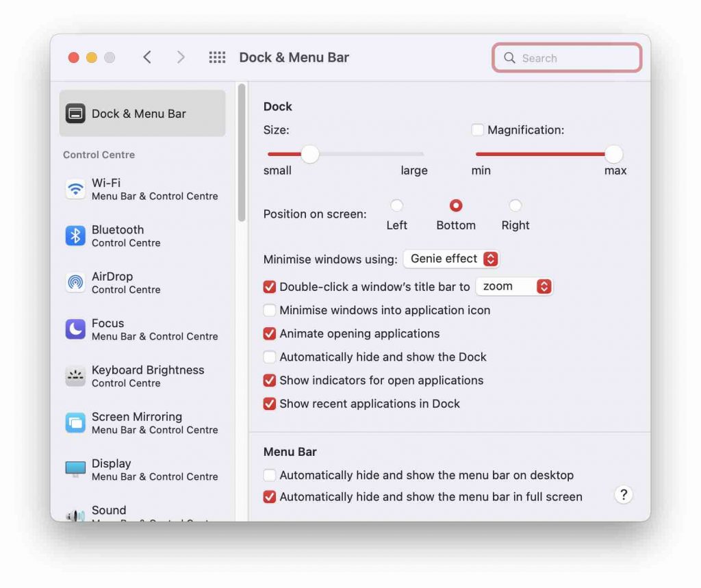Open the Genie effect dropdown
The image size is (701, 588).
(x=450, y=259)
